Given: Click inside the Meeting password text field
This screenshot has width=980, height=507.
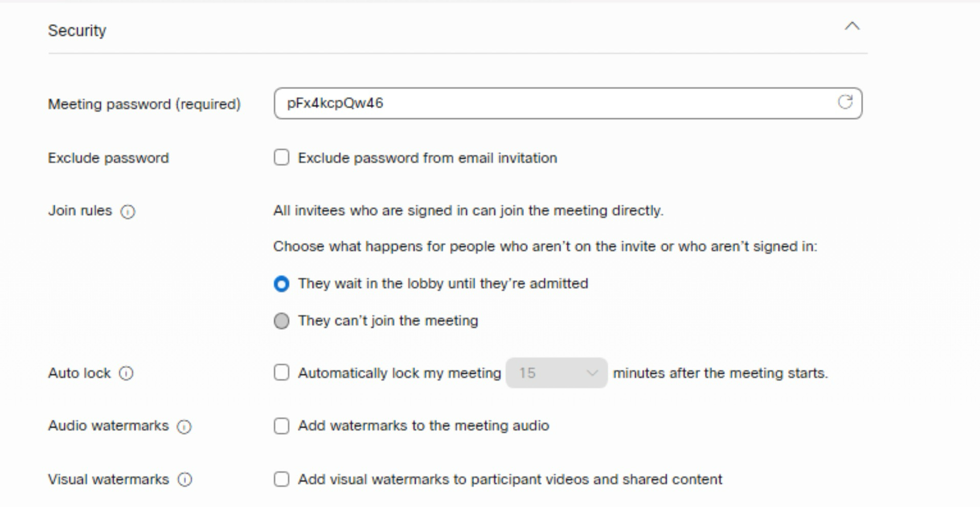Looking at the screenshot, I should [553, 103].
